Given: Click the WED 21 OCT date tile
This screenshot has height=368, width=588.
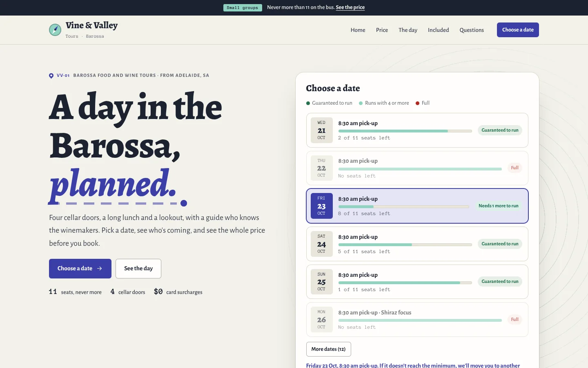Looking at the screenshot, I should pyautogui.click(x=322, y=130).
